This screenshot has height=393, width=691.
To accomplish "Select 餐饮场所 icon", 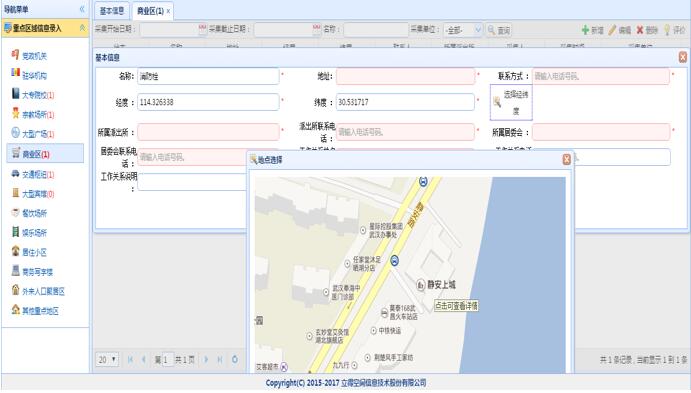I will [15, 212].
